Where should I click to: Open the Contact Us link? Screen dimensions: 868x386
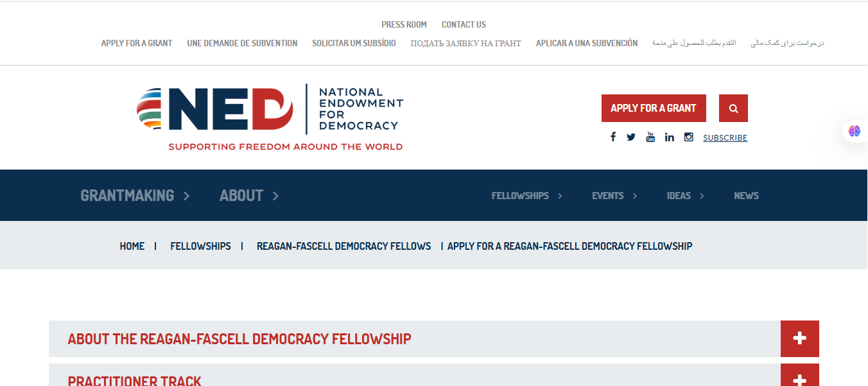pos(464,24)
